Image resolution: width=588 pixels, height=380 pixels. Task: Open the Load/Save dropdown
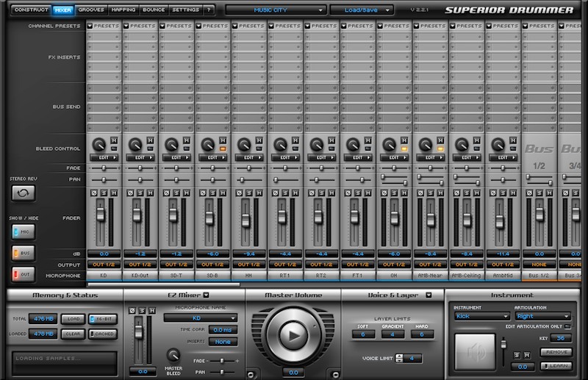362,10
